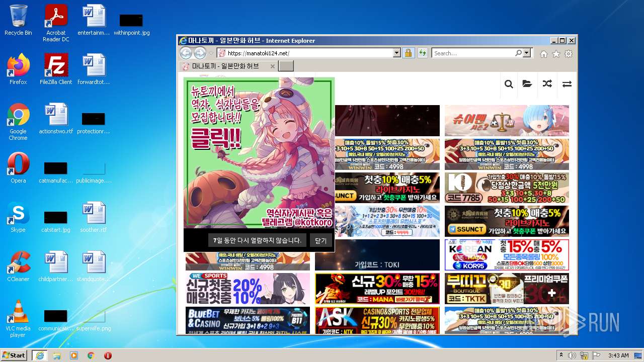Open the recent pages dropdown arrow
This screenshot has width=644, height=362.
pyautogui.click(x=211, y=53)
